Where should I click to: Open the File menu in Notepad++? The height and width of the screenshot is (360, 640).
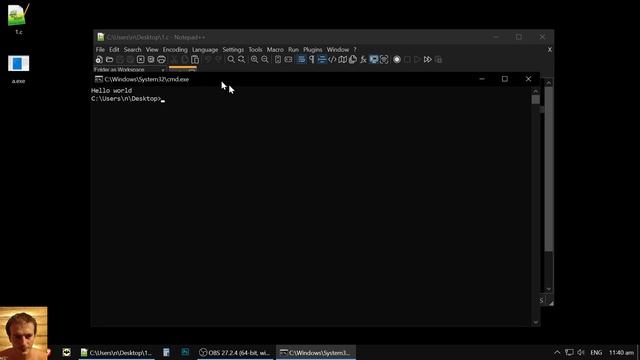click(x=100, y=49)
